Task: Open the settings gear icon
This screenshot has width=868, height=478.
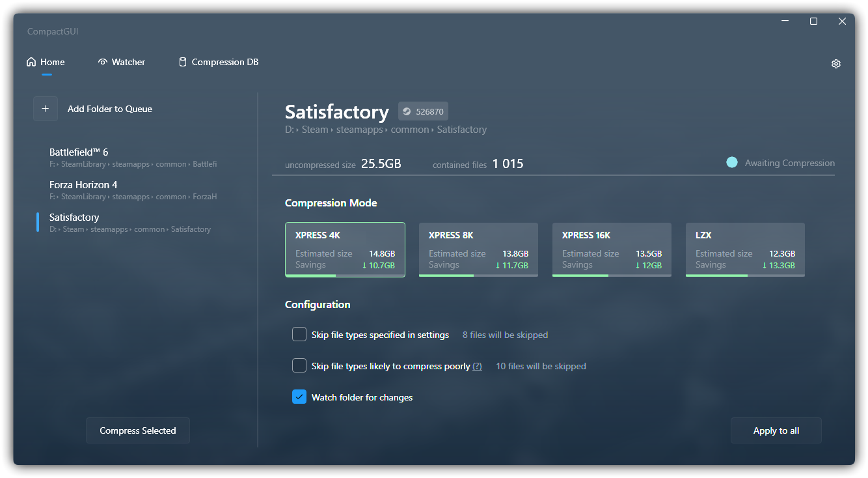Action: point(836,64)
